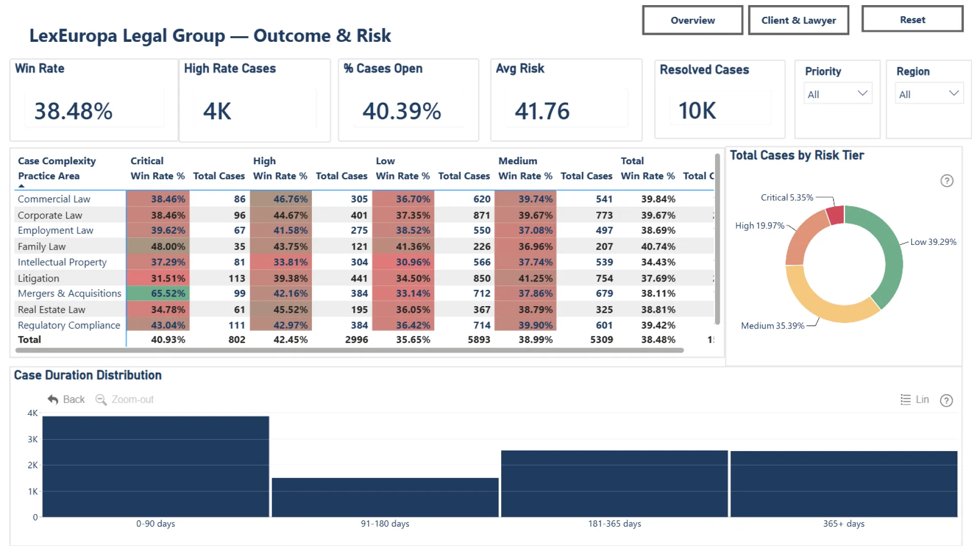Open the Priority slicer dropdown
980x551 pixels.
[838, 94]
